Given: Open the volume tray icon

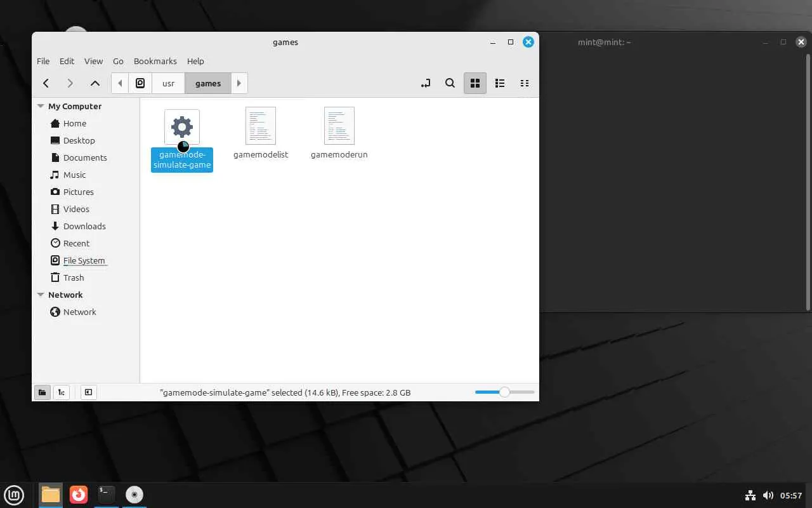Looking at the screenshot, I should pyautogui.click(x=768, y=495).
